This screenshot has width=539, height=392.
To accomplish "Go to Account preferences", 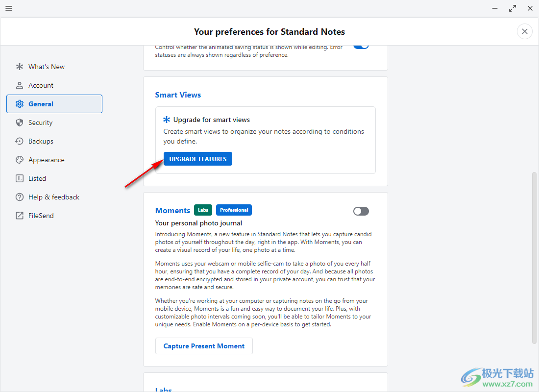I will (x=54, y=85).
